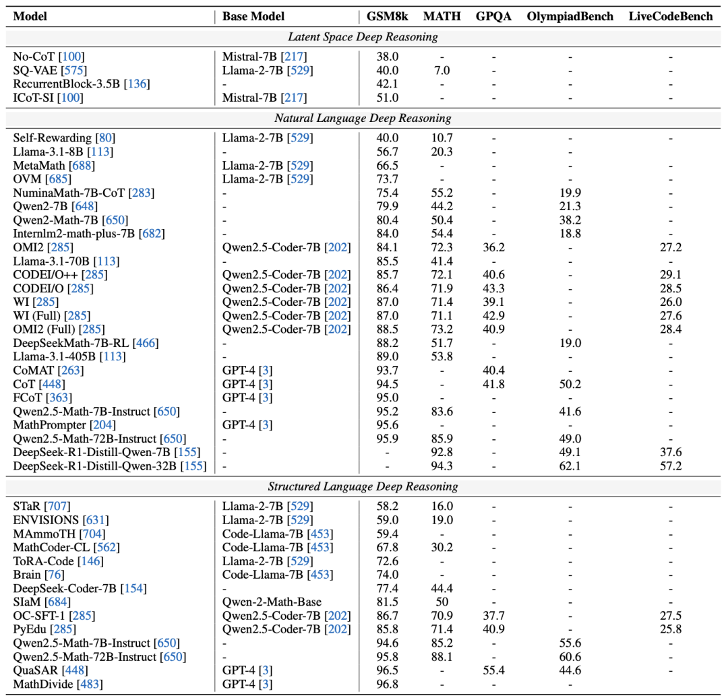The height and width of the screenshot is (700, 728).
Task: Select the MATH value '7.0' for SQ-VAE
Action: pos(442,71)
